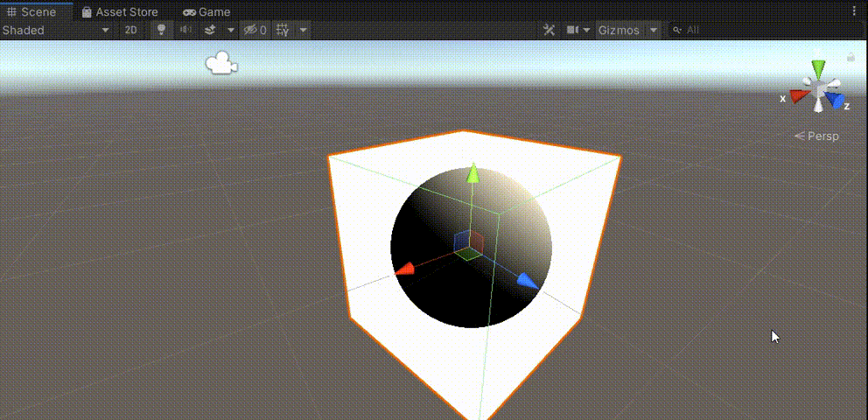868x420 pixels.
Task: Switch to the Game tab
Action: 207,11
